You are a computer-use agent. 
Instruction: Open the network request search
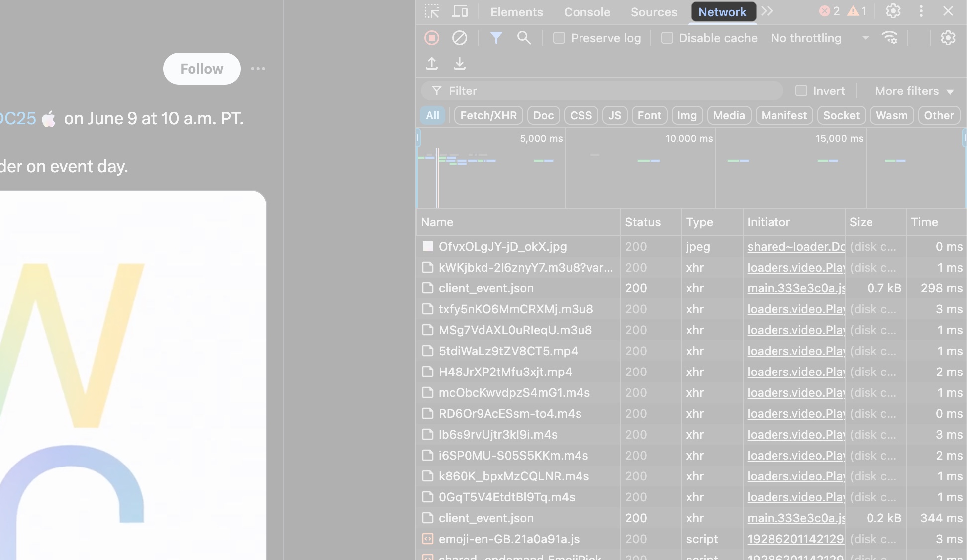point(523,38)
